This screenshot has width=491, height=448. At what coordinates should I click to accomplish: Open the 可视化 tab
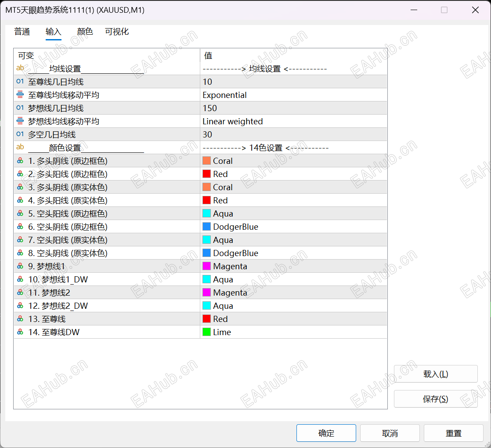pos(117,32)
